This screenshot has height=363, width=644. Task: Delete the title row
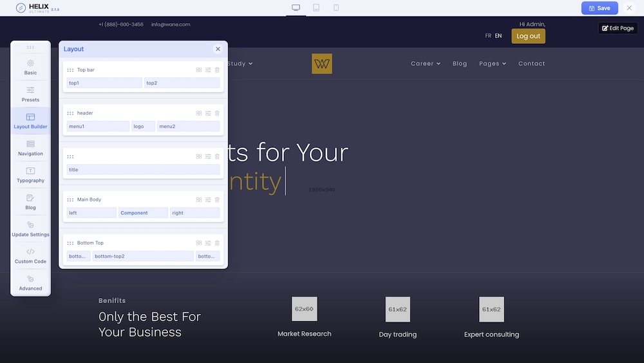click(x=217, y=156)
